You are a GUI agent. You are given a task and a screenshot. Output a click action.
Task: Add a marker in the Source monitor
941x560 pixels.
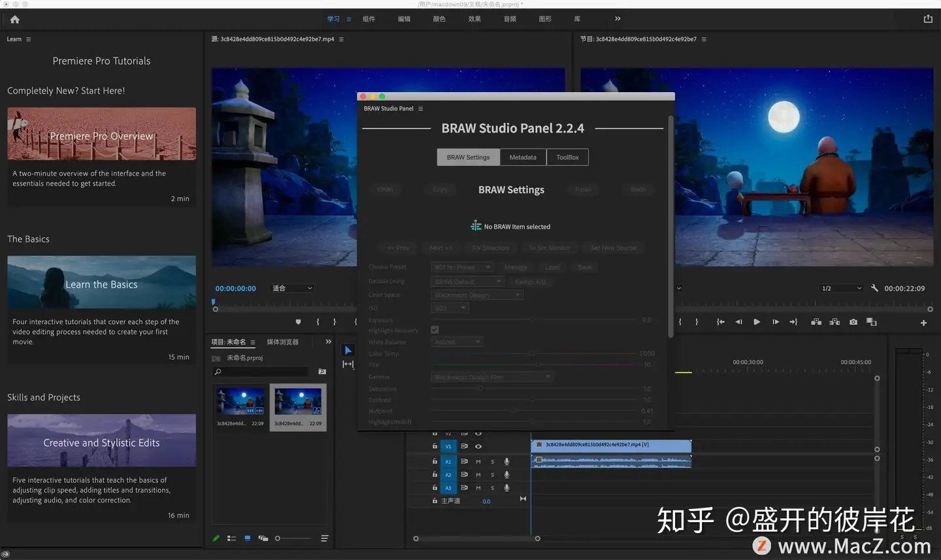pyautogui.click(x=299, y=321)
